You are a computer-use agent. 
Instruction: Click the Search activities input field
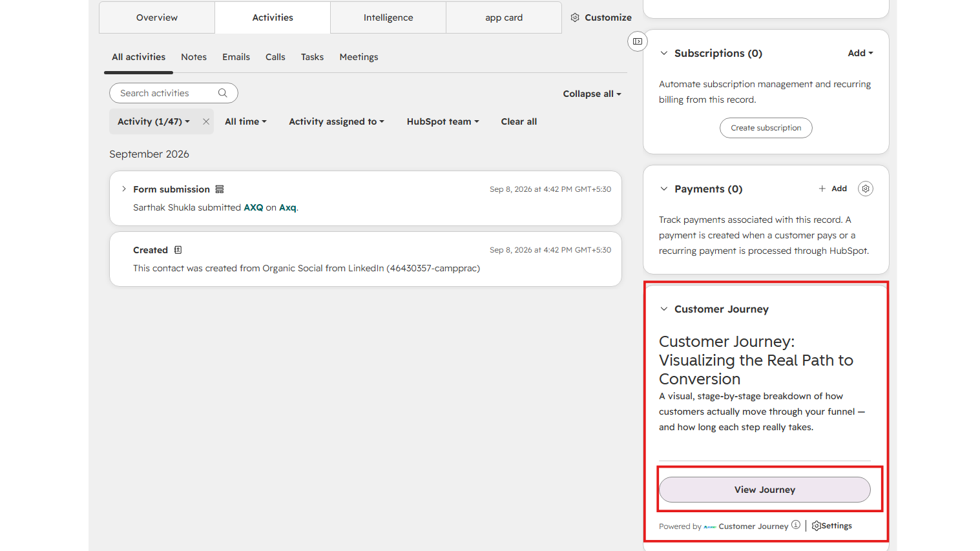(x=174, y=93)
